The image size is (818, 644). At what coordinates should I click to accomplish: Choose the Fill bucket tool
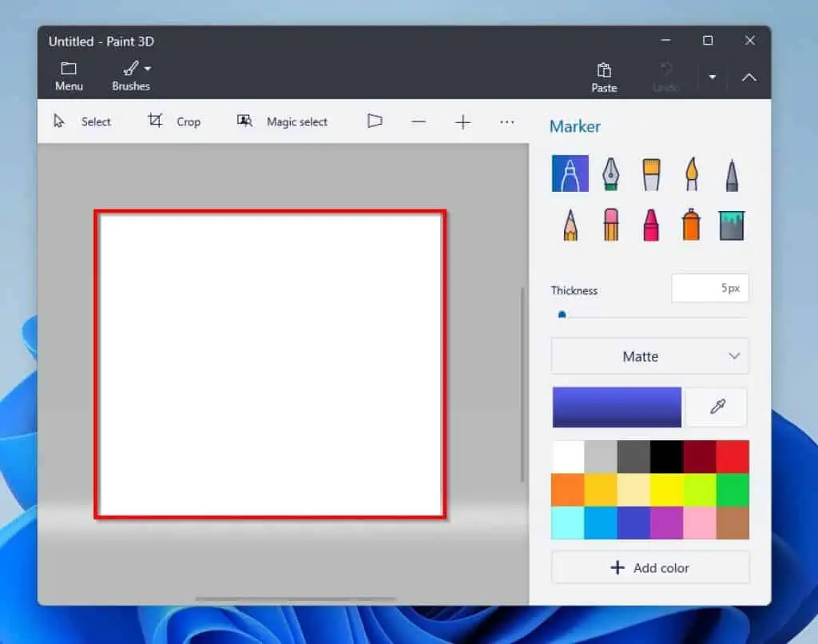(x=732, y=225)
